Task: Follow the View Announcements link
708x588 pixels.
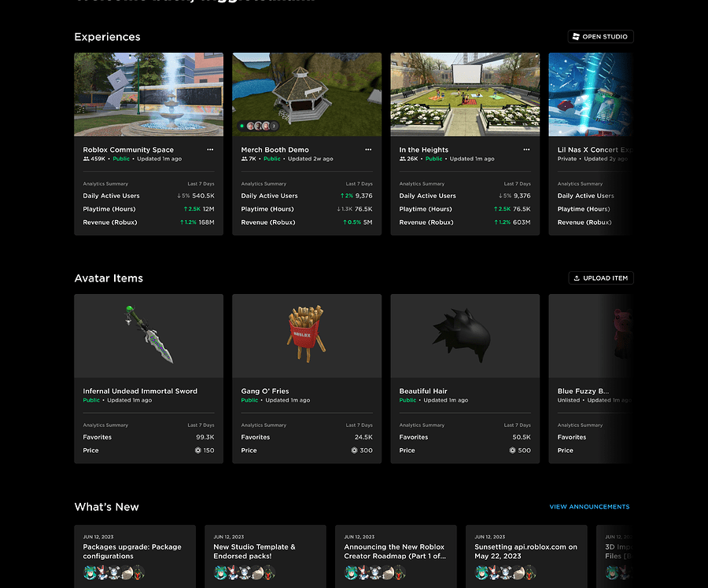Action: 588,506
